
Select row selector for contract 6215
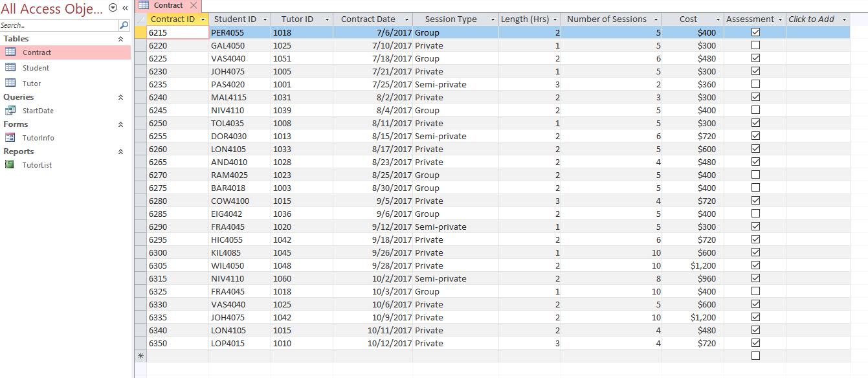140,32
